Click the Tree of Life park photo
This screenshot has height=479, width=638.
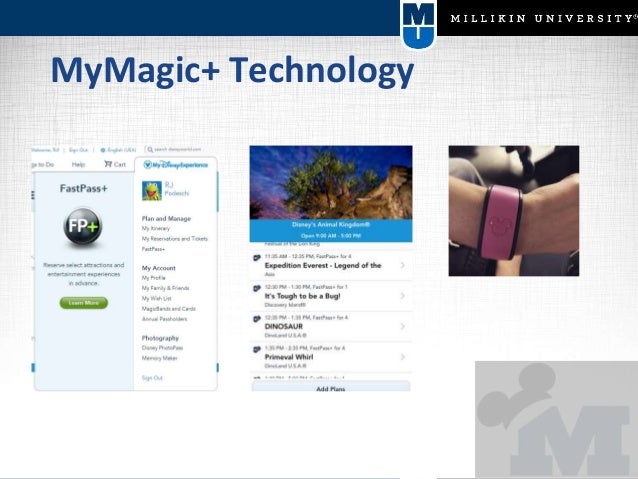(331, 182)
